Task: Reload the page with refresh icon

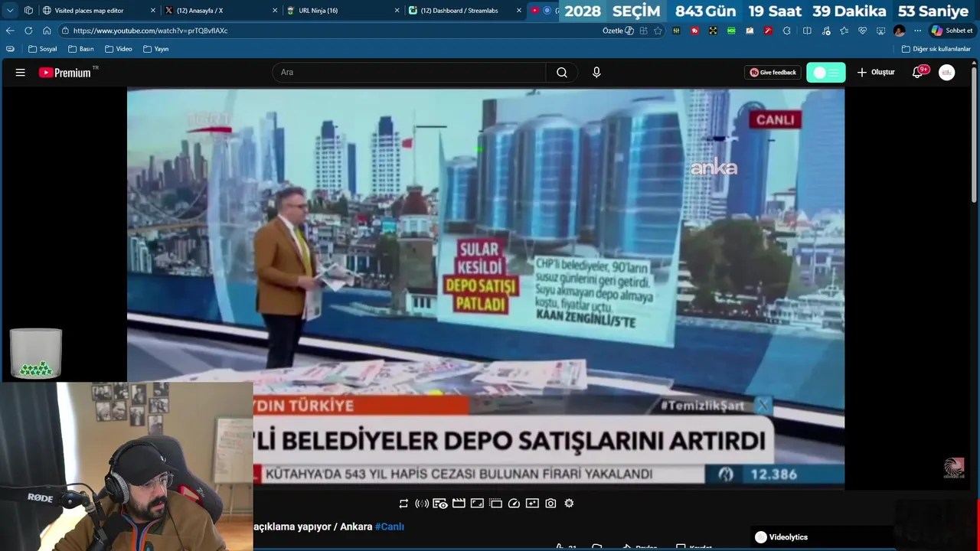Action: (28, 31)
